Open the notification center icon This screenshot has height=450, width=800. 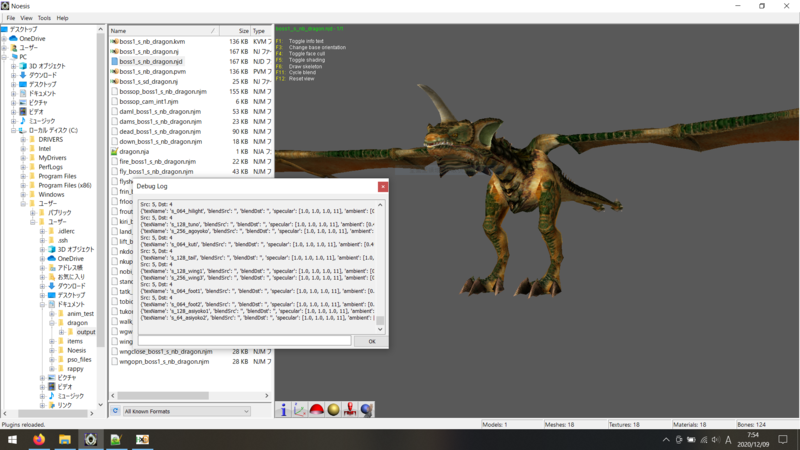click(x=783, y=439)
